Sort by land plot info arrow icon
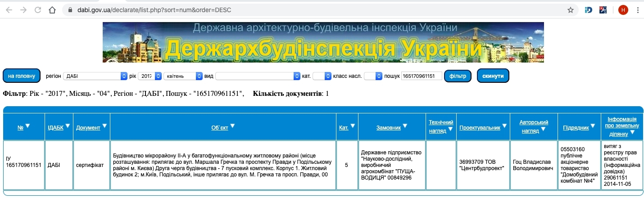 [x=633, y=133]
